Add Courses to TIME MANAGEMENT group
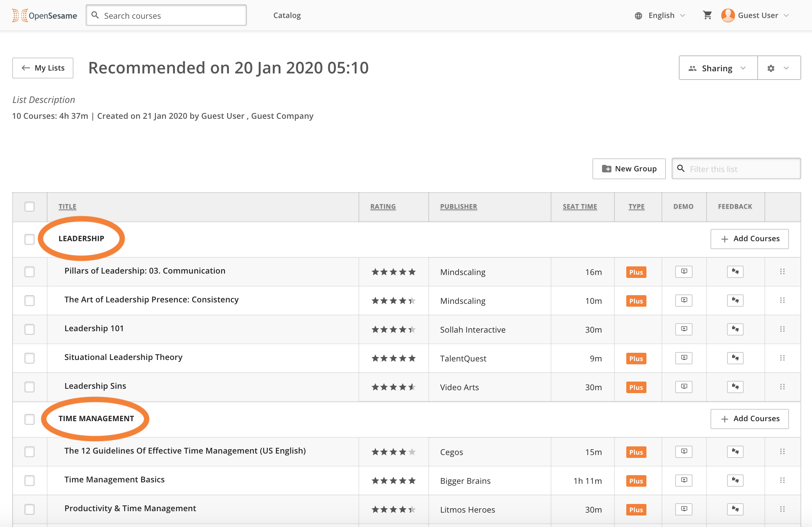Image resolution: width=812 pixels, height=527 pixels. pyautogui.click(x=749, y=419)
